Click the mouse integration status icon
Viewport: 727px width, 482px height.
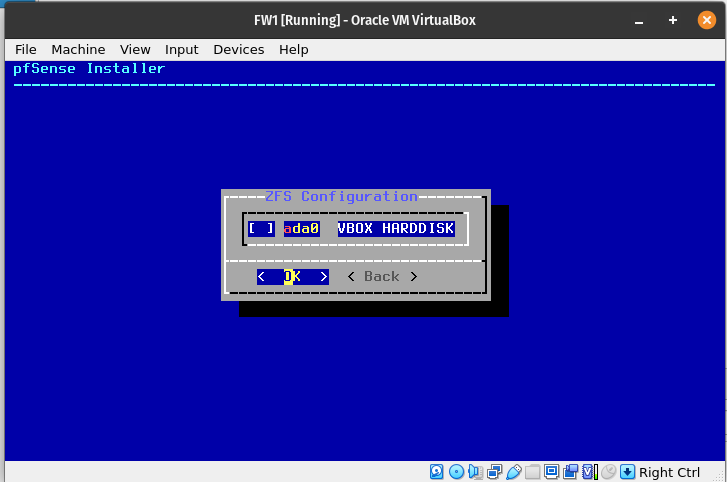(x=608, y=472)
